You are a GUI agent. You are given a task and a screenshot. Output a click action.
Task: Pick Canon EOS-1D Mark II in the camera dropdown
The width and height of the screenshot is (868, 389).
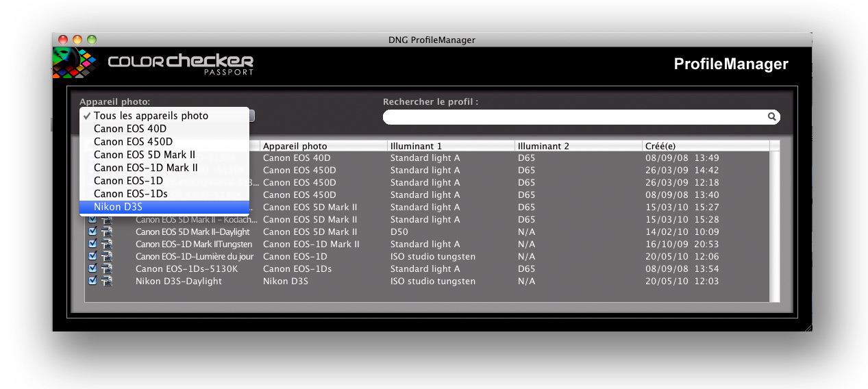(164, 168)
